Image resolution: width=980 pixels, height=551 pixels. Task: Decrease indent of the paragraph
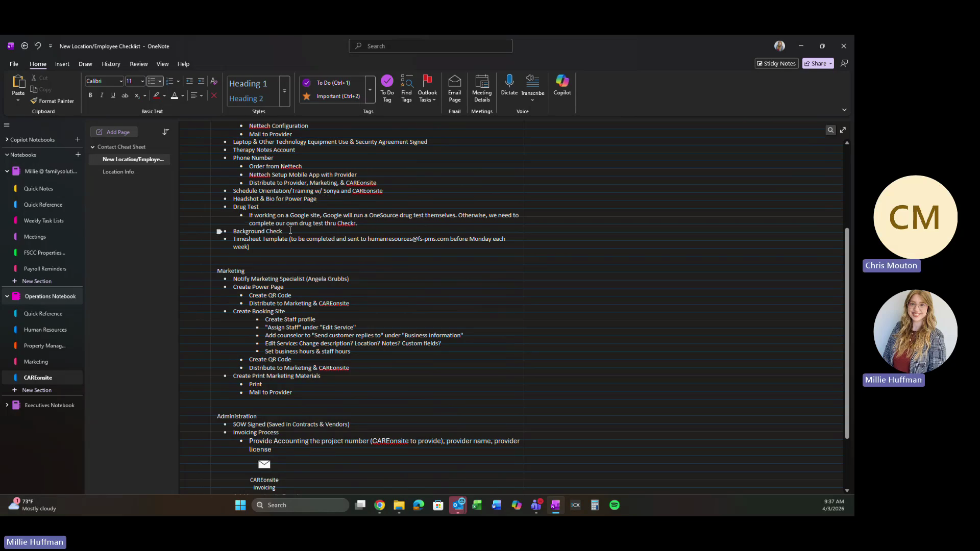[x=189, y=81]
